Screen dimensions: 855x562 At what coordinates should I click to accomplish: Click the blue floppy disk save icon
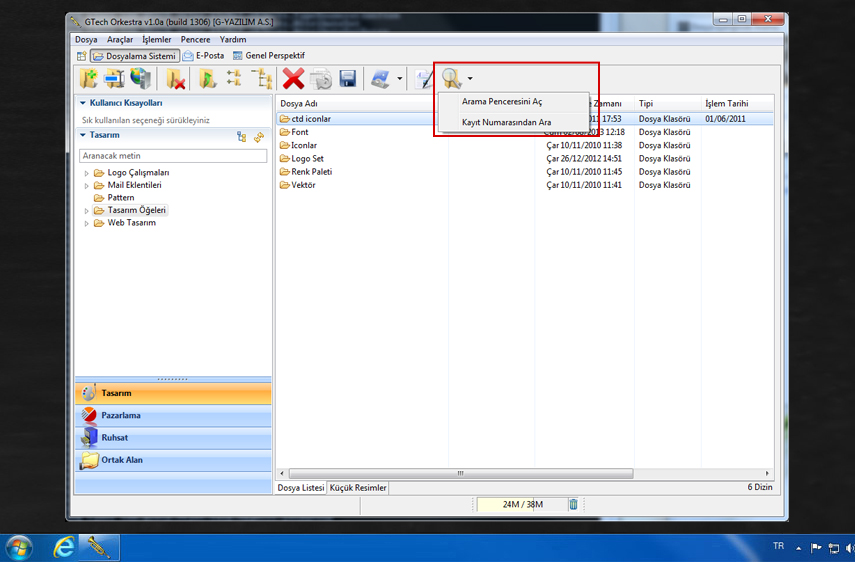[348, 79]
